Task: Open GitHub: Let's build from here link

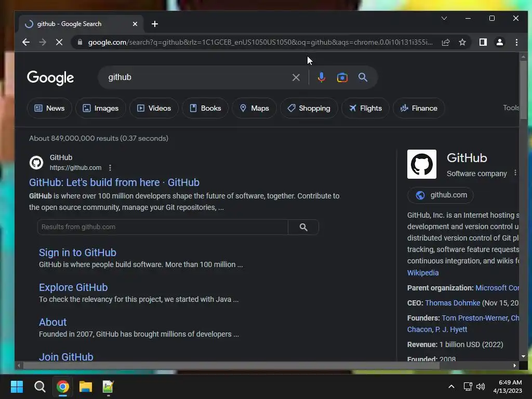Action: click(114, 182)
